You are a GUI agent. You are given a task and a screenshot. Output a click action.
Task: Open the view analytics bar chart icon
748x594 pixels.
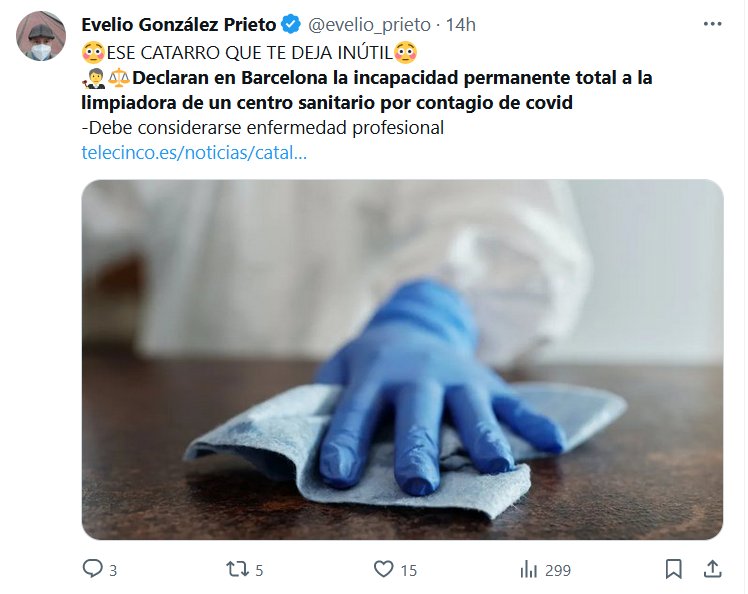coord(529,569)
